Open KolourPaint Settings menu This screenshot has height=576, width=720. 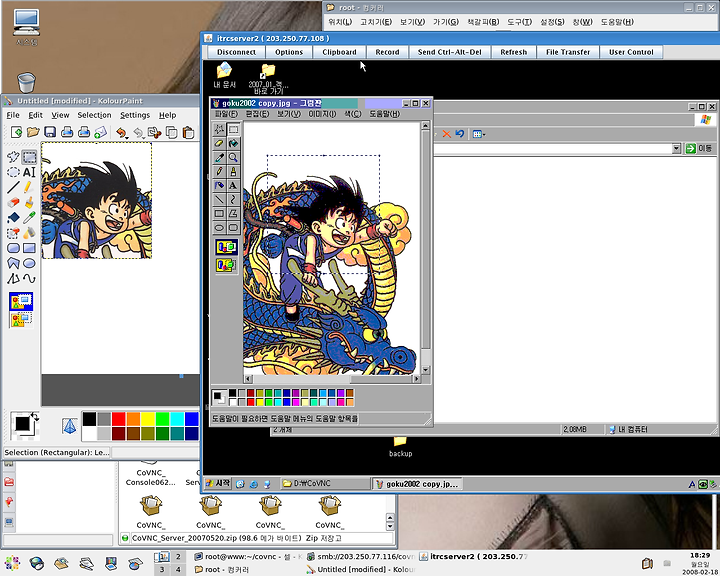(135, 115)
